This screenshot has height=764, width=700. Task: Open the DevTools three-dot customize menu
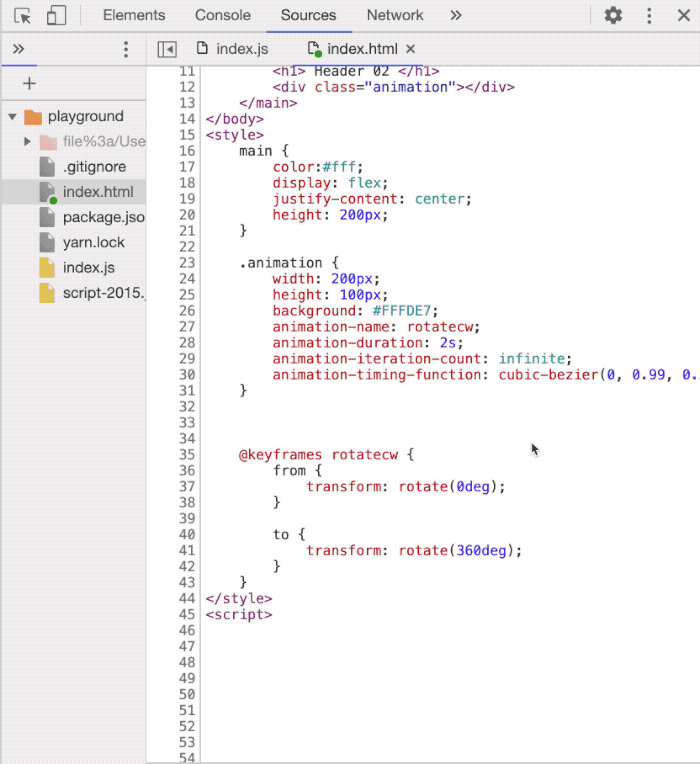[650, 16]
